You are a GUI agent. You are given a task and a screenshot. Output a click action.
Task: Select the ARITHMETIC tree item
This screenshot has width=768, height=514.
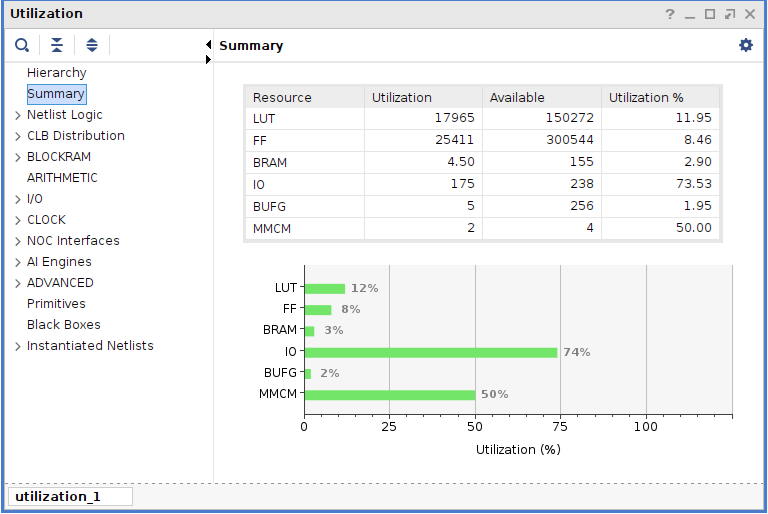[62, 178]
